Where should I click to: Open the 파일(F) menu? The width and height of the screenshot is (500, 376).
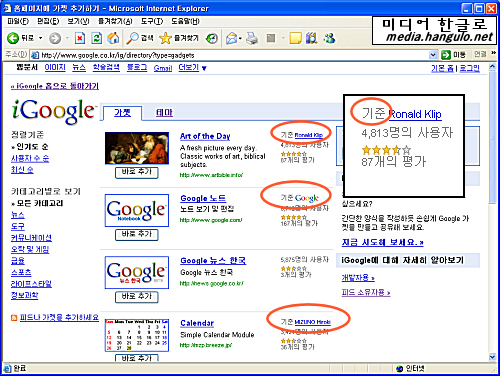point(18,21)
